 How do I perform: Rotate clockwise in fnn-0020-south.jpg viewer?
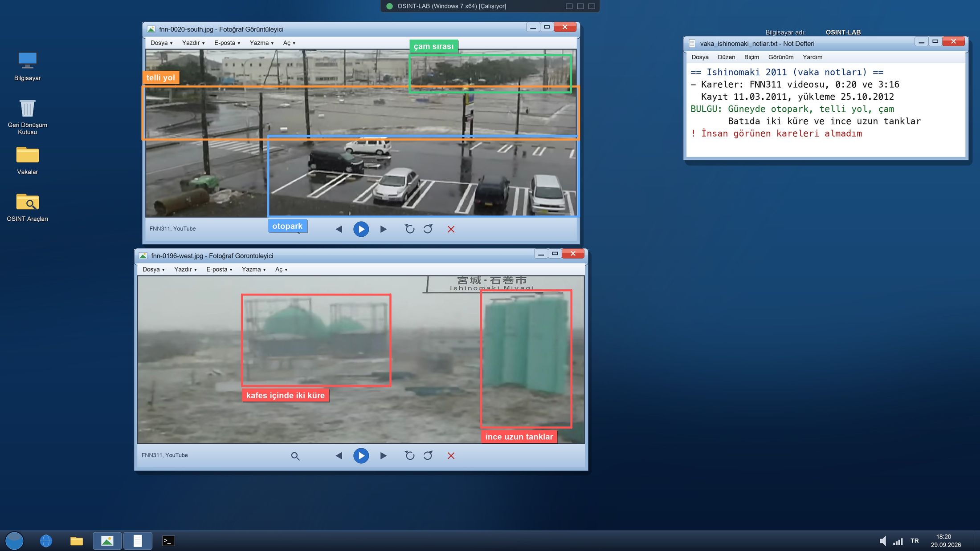[428, 229]
